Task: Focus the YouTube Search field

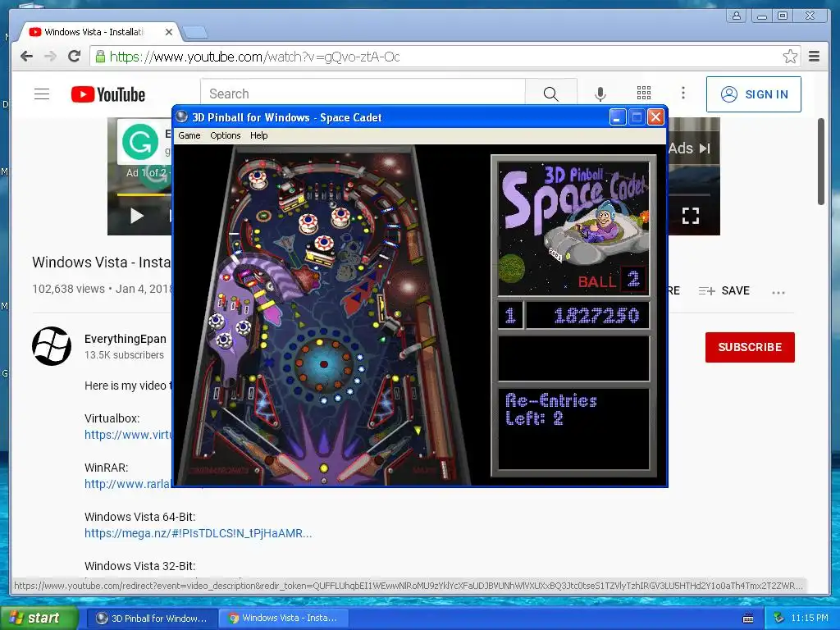Action: pyautogui.click(x=363, y=94)
